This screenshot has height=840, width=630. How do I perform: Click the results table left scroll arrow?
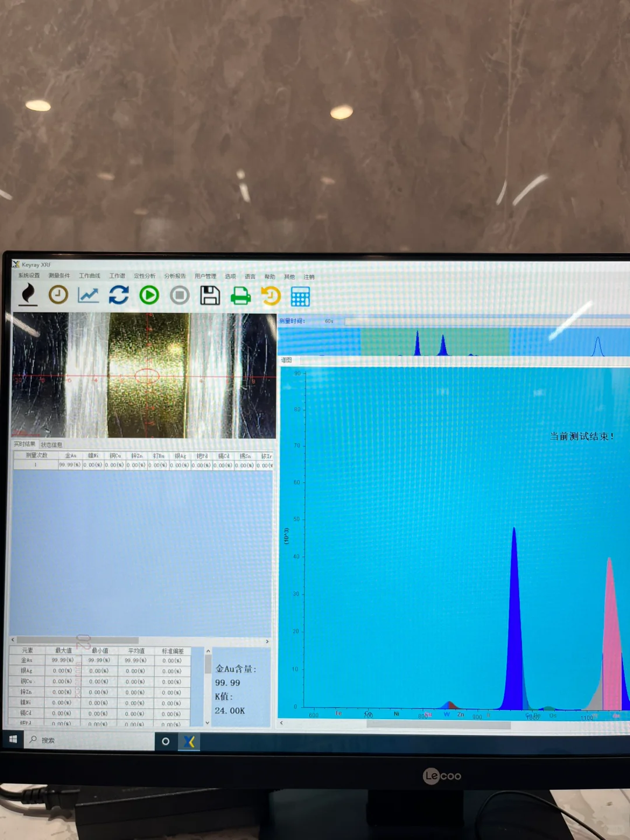pyautogui.click(x=13, y=640)
